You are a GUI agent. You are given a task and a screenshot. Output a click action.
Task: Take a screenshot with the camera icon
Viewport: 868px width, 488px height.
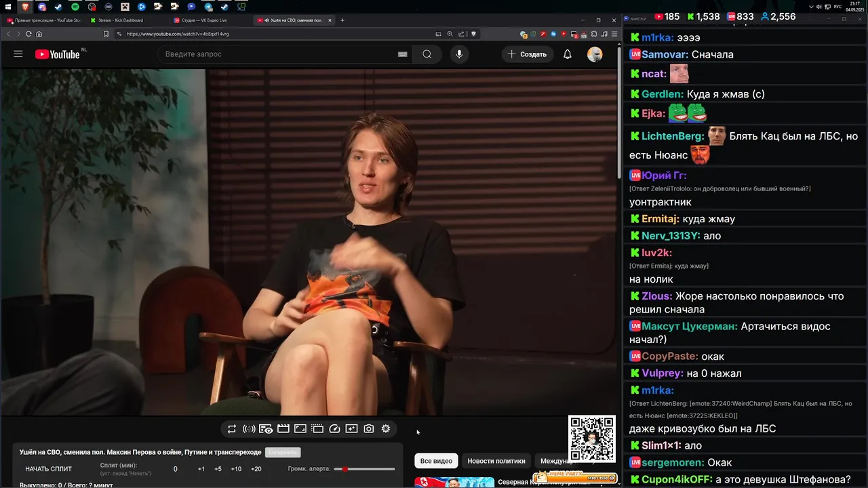tap(369, 428)
